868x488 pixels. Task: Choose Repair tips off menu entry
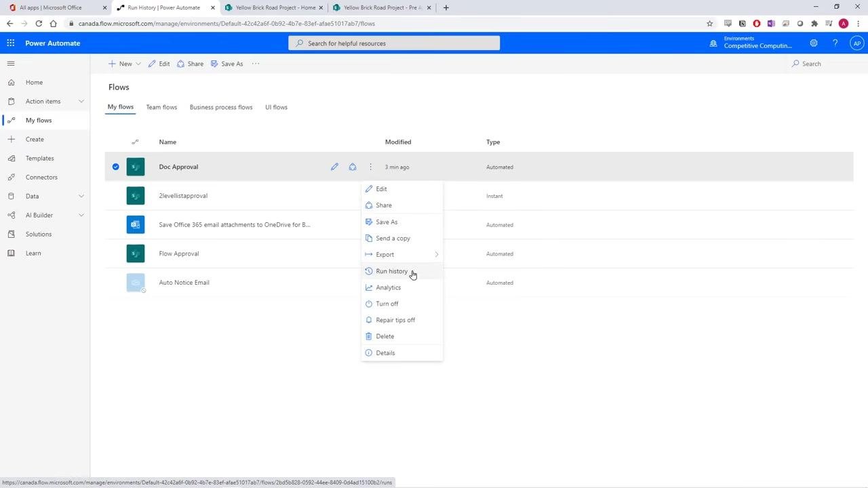coord(402,320)
